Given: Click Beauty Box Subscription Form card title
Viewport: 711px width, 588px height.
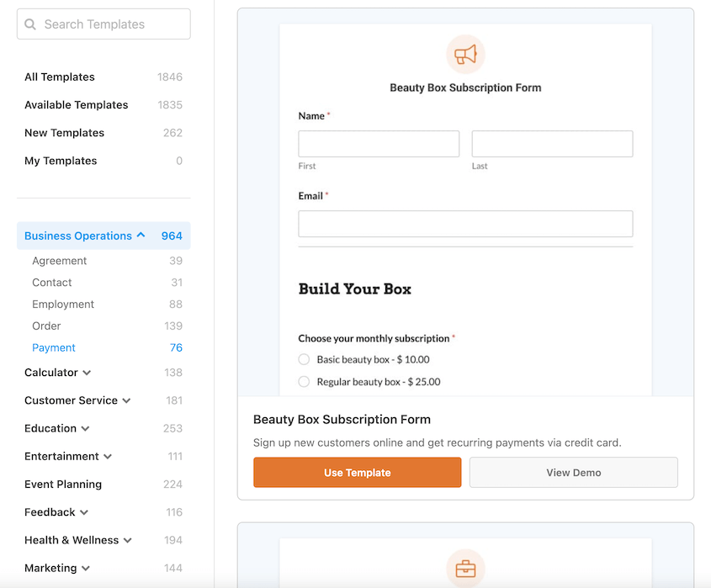Looking at the screenshot, I should pos(342,420).
